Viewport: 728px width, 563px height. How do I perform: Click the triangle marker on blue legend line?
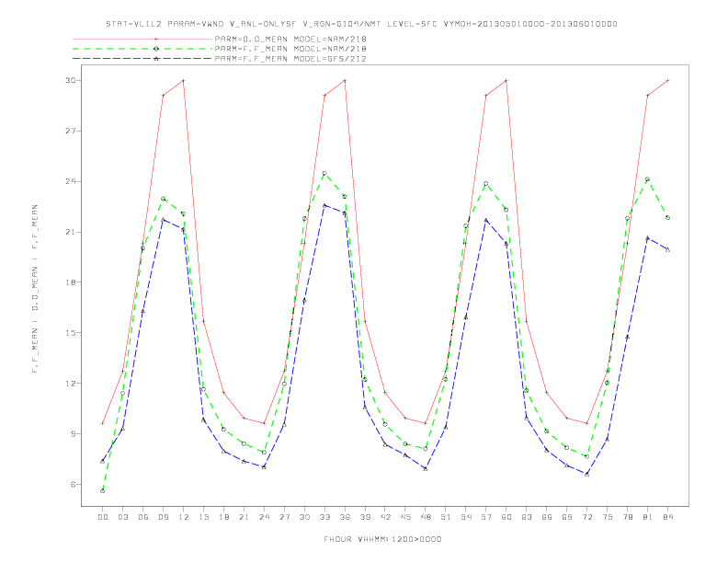point(156,59)
